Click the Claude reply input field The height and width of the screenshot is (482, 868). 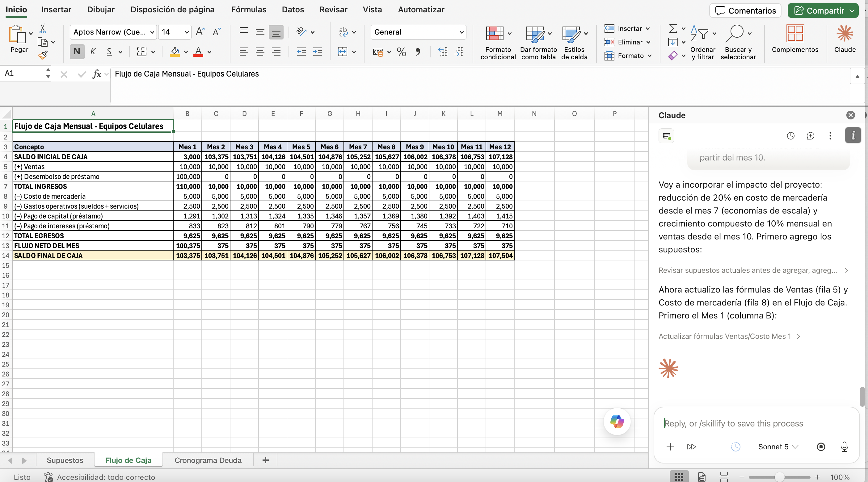[756, 423]
